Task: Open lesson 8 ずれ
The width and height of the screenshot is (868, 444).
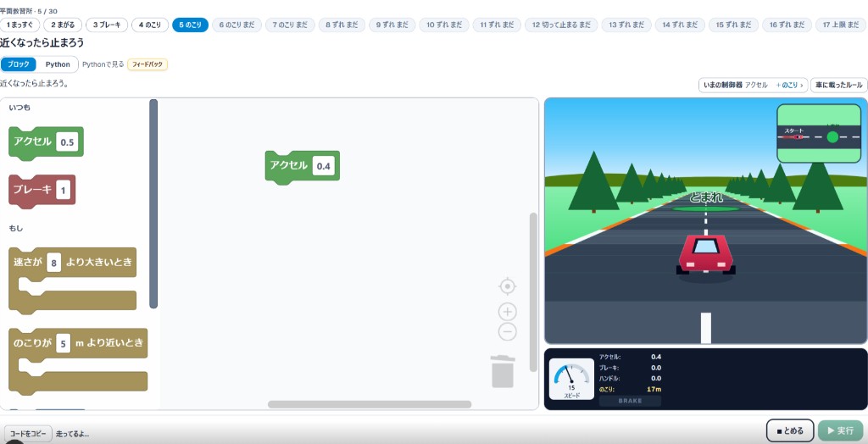Action: click(342, 25)
